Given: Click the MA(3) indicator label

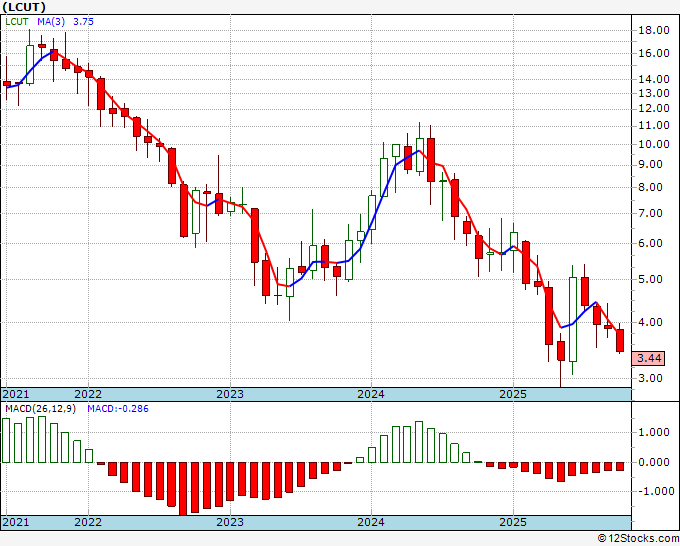Looking at the screenshot, I should point(51,22).
